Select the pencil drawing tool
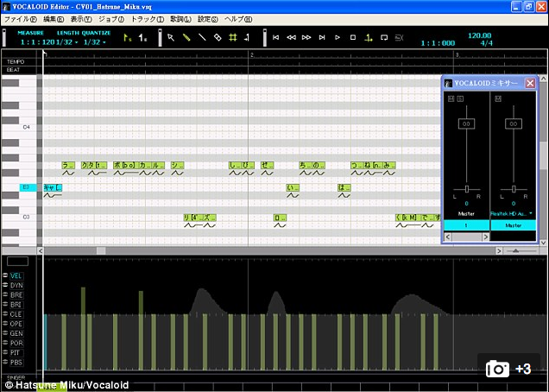Image resolution: width=549 pixels, height=392 pixels. (x=186, y=38)
